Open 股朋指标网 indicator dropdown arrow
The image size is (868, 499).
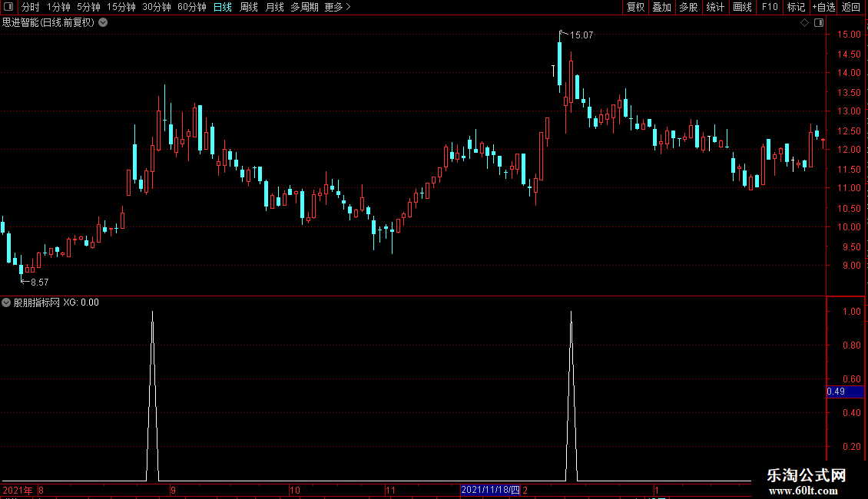(x=6, y=302)
